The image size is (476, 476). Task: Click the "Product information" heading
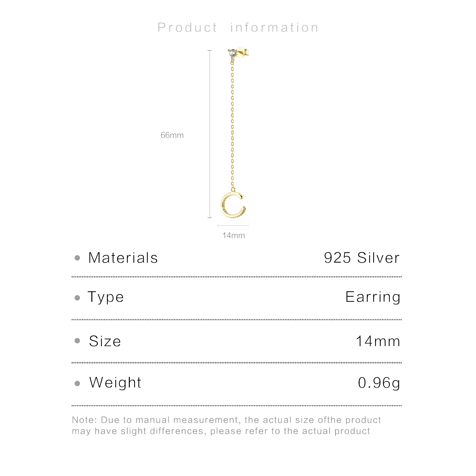pos(238,28)
